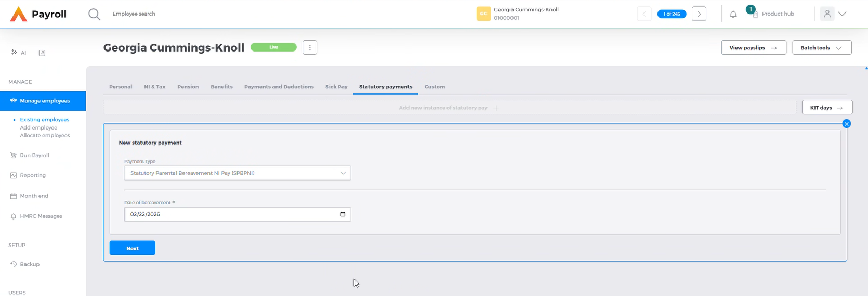
Task: Click the Next button
Action: [133, 248]
